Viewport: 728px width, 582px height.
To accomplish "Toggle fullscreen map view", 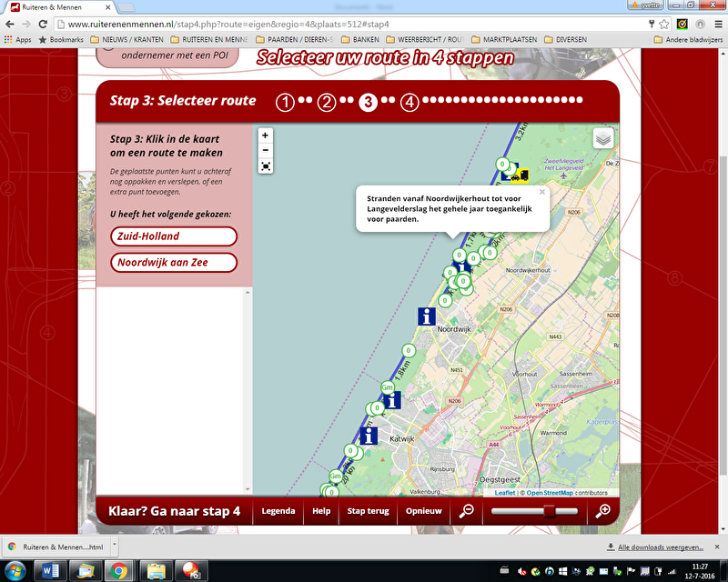I will click(265, 166).
